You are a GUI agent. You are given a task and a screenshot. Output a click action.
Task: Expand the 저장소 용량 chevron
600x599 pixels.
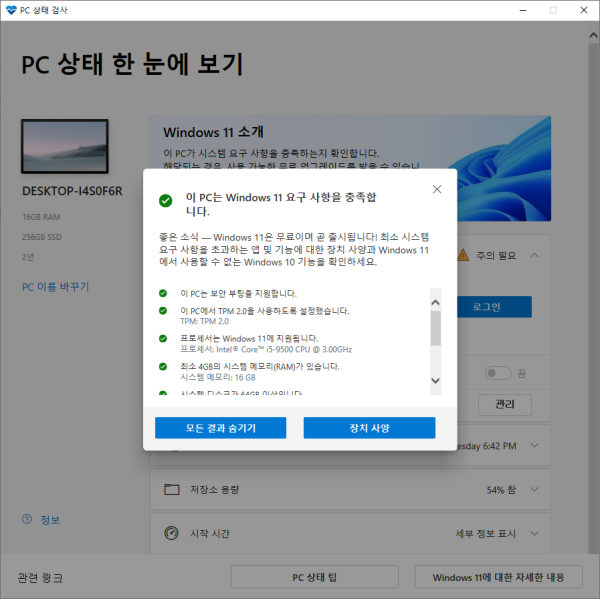tap(535, 489)
